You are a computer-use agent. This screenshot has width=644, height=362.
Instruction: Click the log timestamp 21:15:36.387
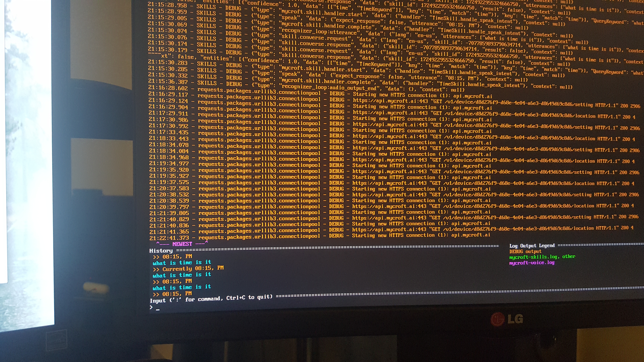click(168, 81)
